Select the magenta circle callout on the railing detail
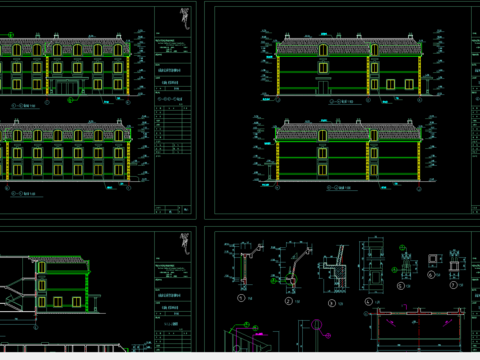The height and width of the screenshot is (360, 480). point(316,324)
